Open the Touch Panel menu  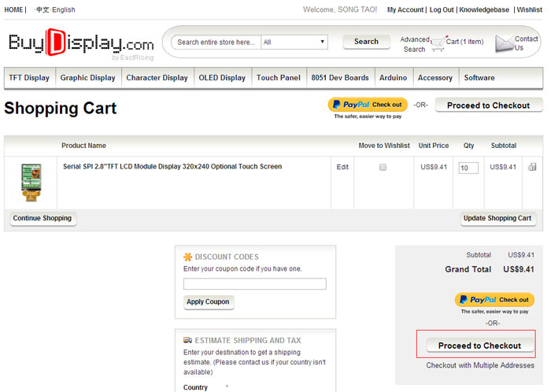[x=279, y=78]
